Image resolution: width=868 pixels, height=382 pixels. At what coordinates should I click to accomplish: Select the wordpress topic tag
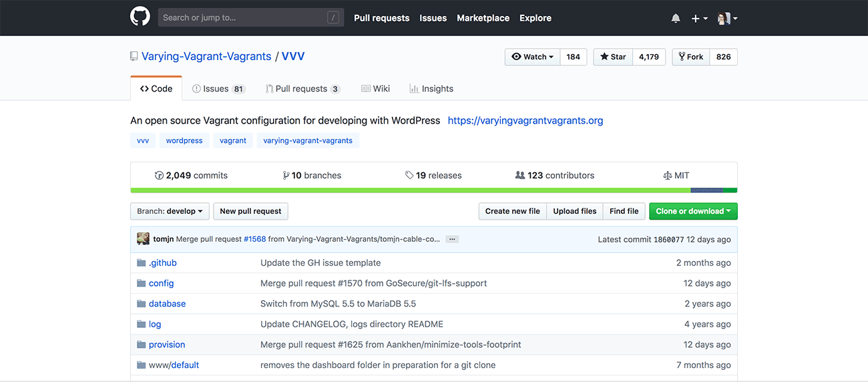coord(184,141)
